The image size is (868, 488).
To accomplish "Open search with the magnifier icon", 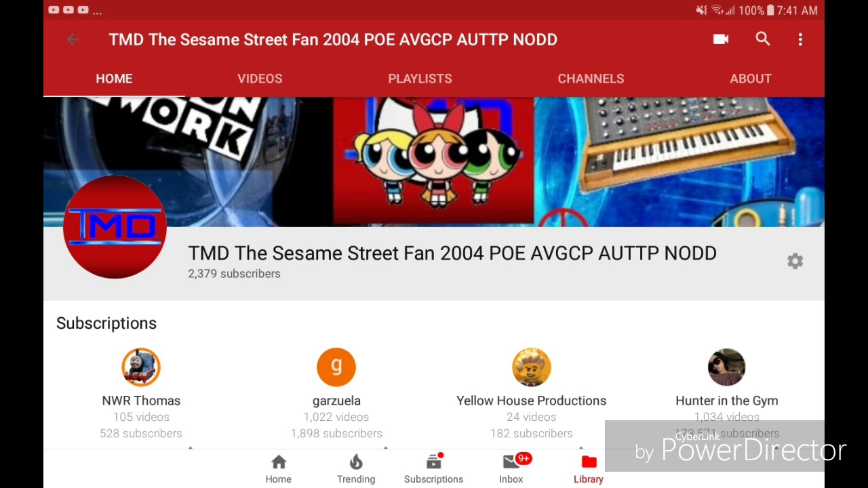I will (763, 39).
